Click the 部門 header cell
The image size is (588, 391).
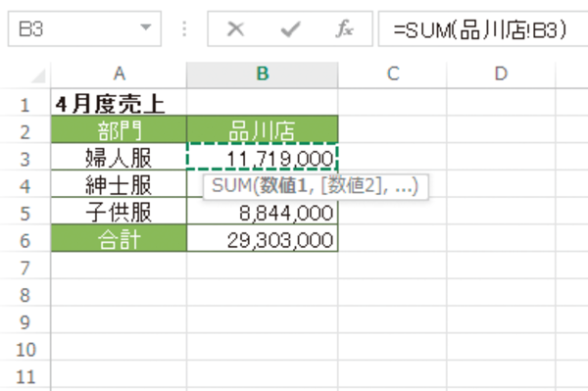click(119, 130)
